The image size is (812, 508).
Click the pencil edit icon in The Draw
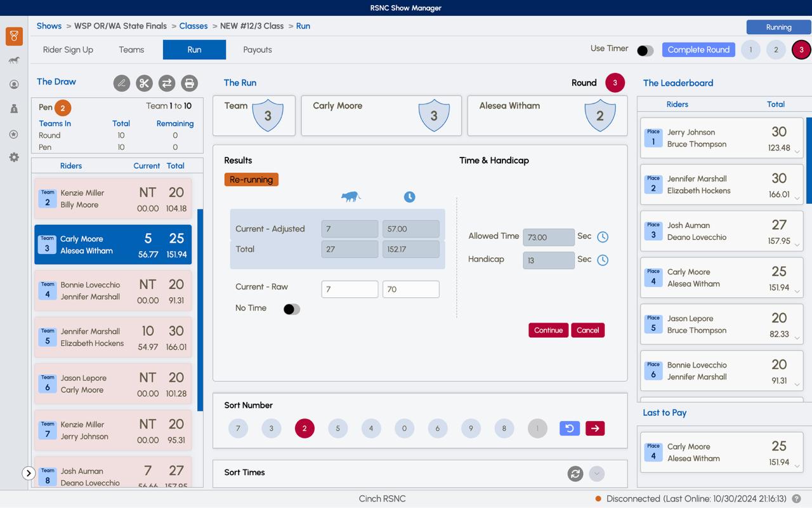(122, 83)
